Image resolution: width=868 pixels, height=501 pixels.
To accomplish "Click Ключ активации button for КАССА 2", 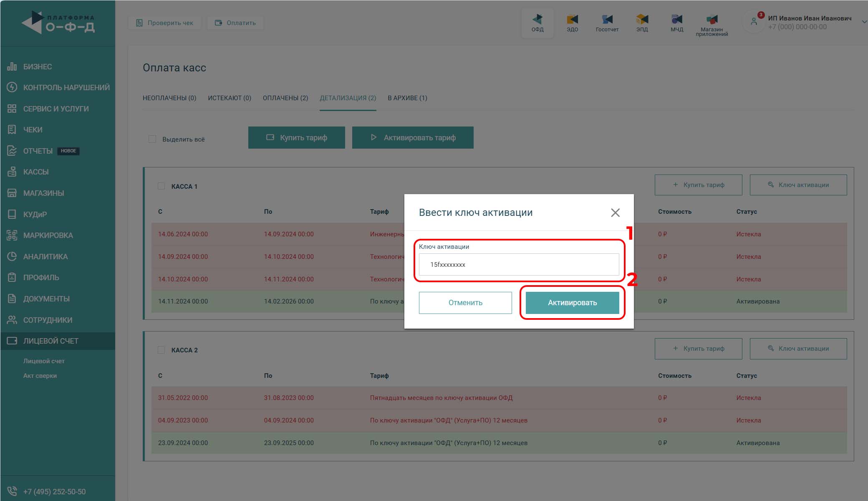I will tap(798, 349).
